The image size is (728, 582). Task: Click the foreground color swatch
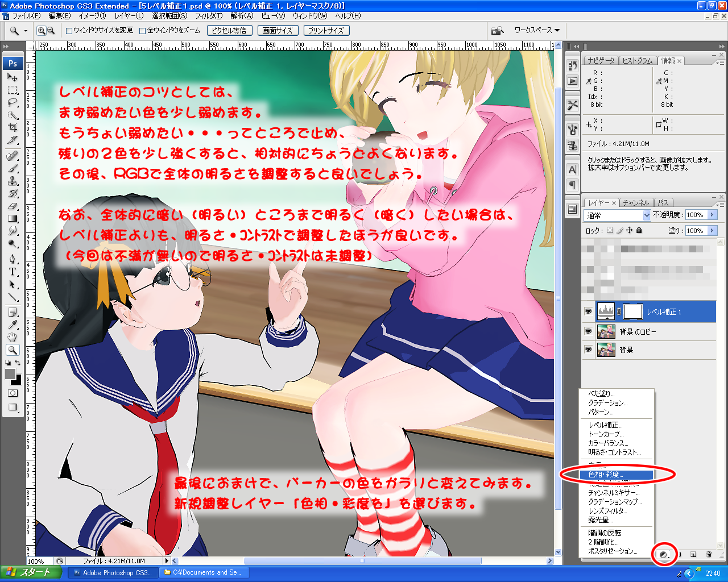pyautogui.click(x=10, y=374)
